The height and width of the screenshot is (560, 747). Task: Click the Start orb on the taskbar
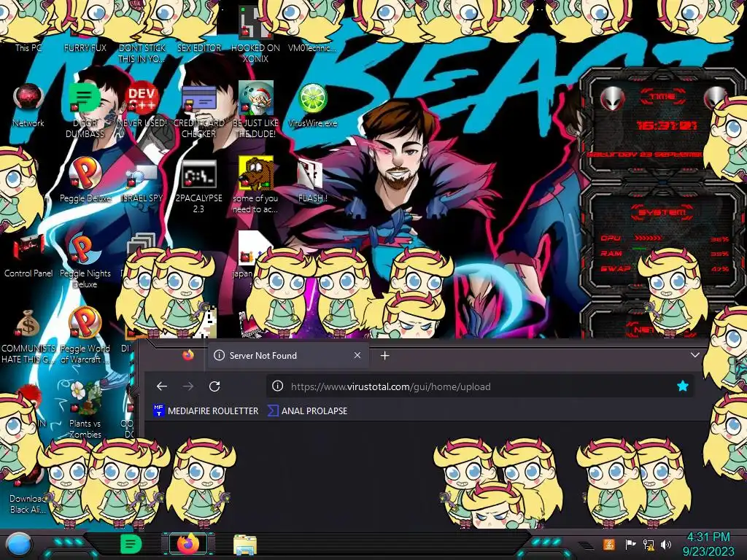(x=19, y=544)
